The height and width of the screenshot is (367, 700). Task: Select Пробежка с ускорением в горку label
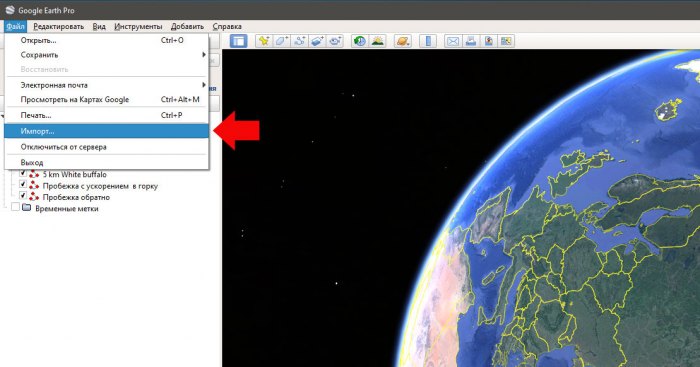coord(100,186)
